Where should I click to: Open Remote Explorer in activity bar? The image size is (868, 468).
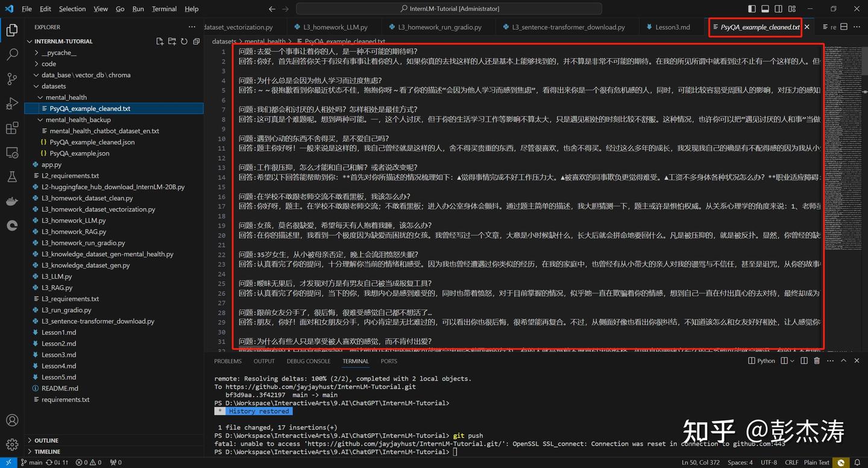pos(11,153)
